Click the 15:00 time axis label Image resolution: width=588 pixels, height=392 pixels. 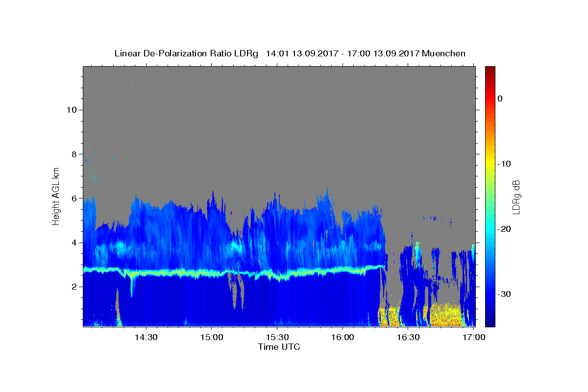pos(212,337)
